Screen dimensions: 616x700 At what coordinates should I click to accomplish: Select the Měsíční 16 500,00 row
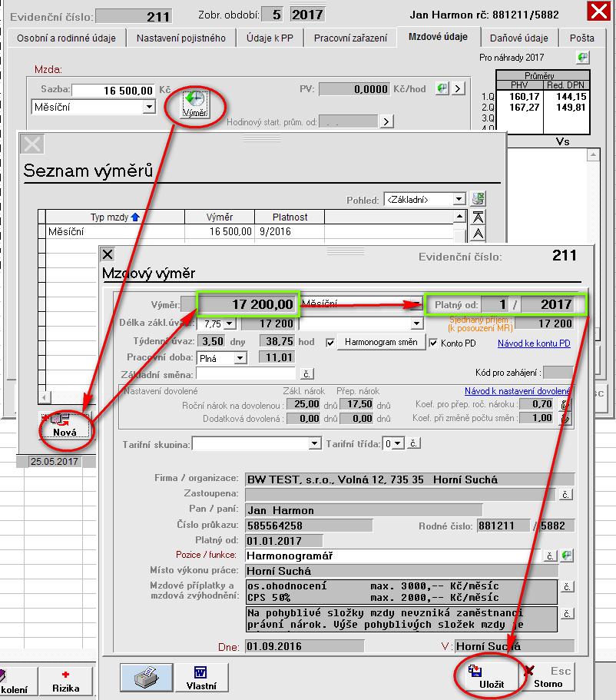(250, 232)
